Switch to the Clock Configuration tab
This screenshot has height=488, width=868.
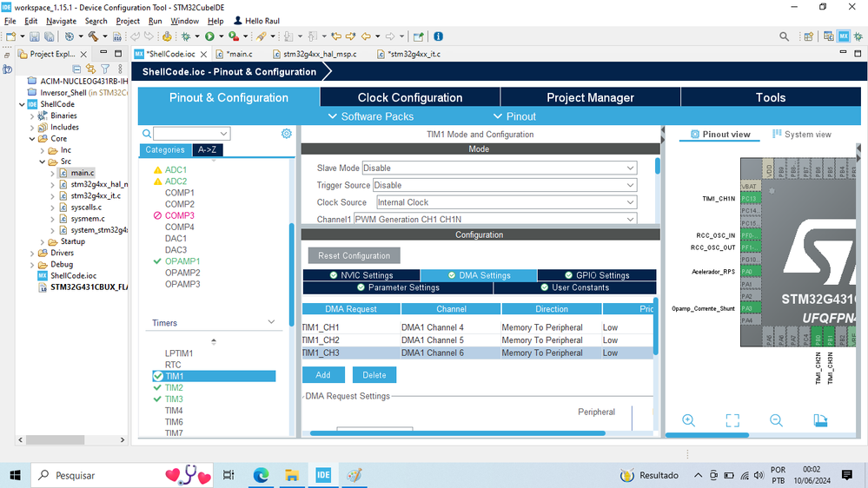pyautogui.click(x=409, y=97)
